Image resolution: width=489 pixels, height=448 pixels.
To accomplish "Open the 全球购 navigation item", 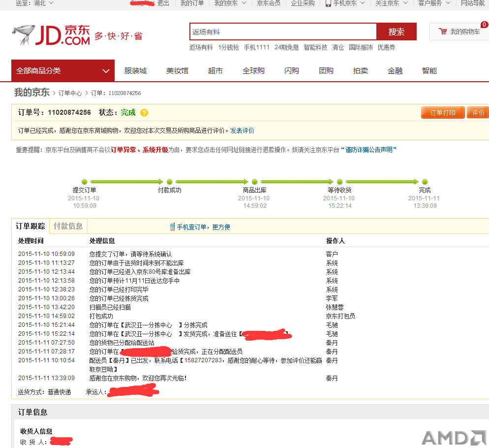I will [253, 71].
